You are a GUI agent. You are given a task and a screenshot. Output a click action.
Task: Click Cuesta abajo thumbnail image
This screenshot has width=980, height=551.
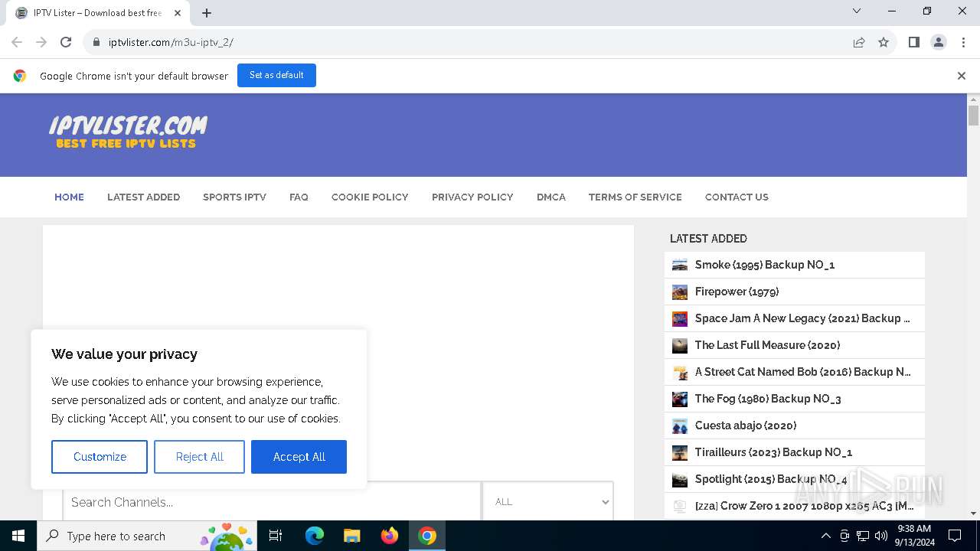(680, 425)
